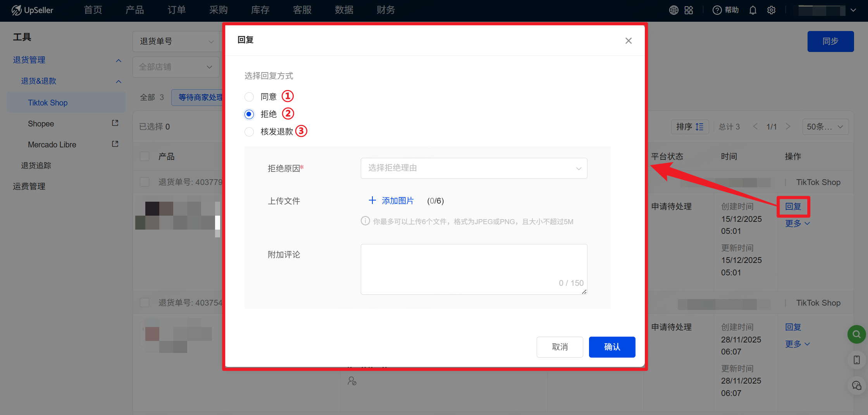Open the 库存 top menu
Viewport: 868px width, 415px height.
pyautogui.click(x=260, y=10)
